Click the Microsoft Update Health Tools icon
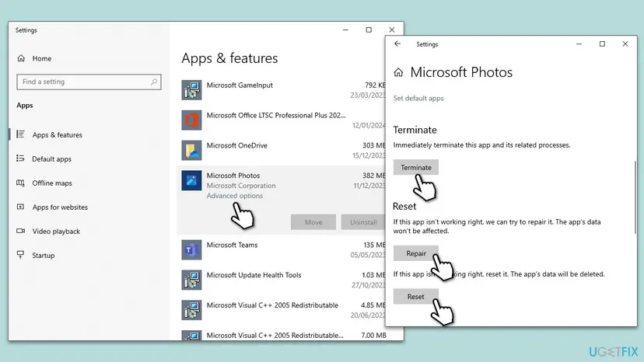Screen dimensions: 644x362 [191, 280]
